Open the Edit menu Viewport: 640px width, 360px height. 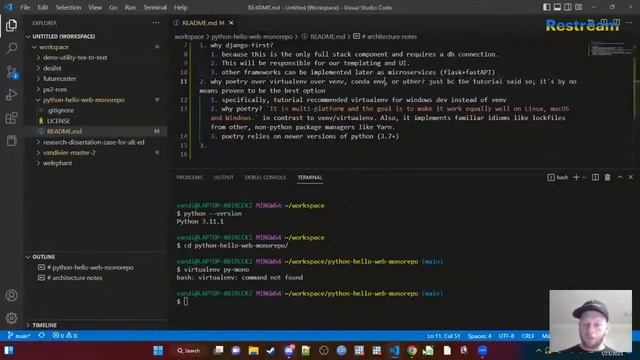point(42,7)
